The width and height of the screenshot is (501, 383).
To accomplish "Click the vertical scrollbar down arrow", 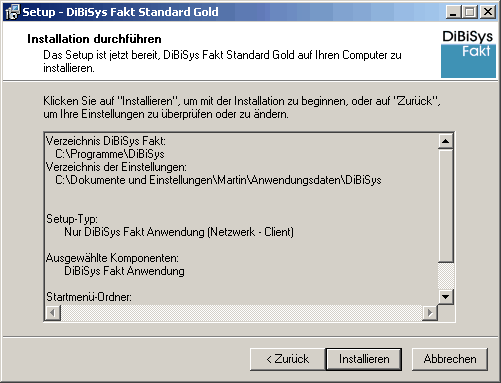I will [x=445, y=297].
